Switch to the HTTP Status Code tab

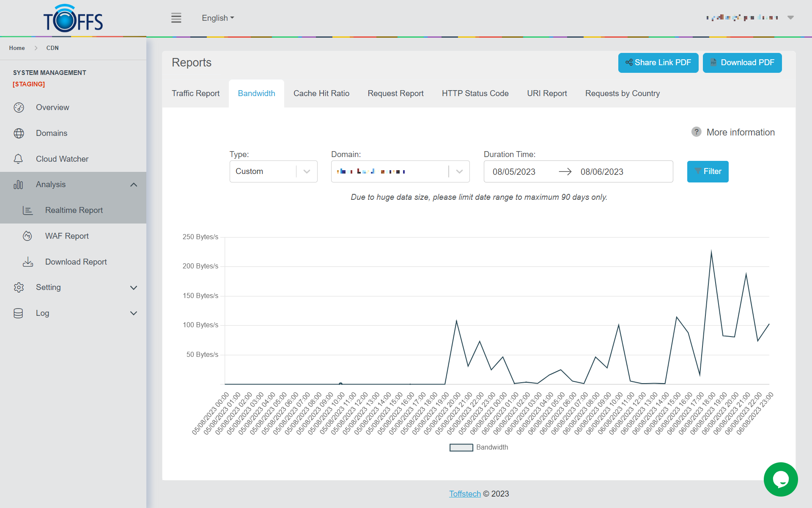click(475, 94)
